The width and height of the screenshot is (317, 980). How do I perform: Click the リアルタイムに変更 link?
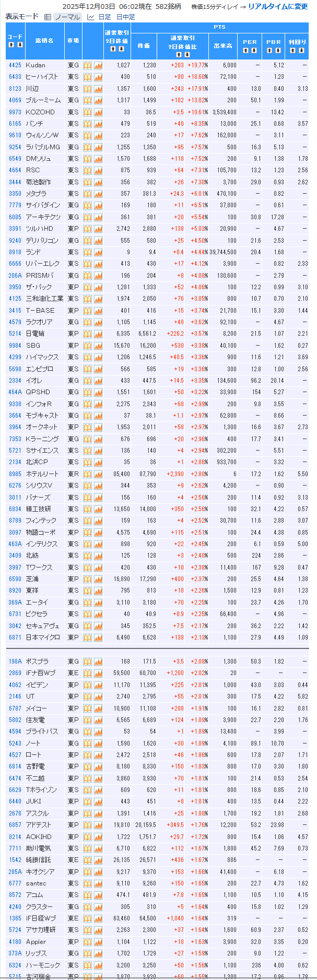[278, 7]
